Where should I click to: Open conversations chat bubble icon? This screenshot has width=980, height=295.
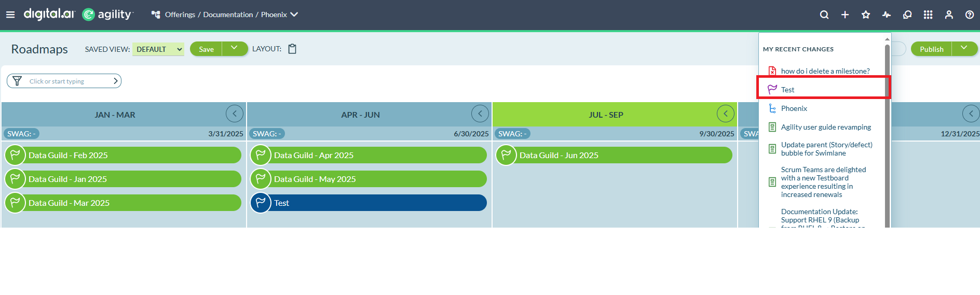point(907,15)
